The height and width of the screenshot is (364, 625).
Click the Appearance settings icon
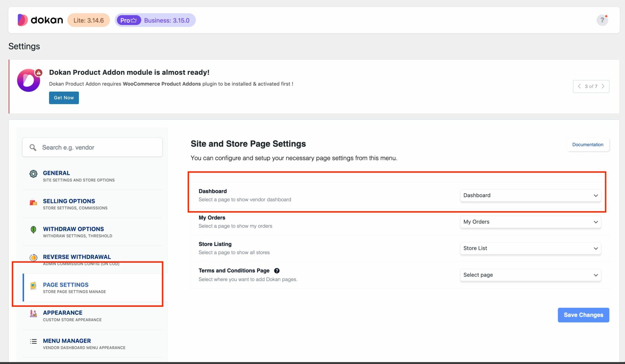[x=34, y=313]
